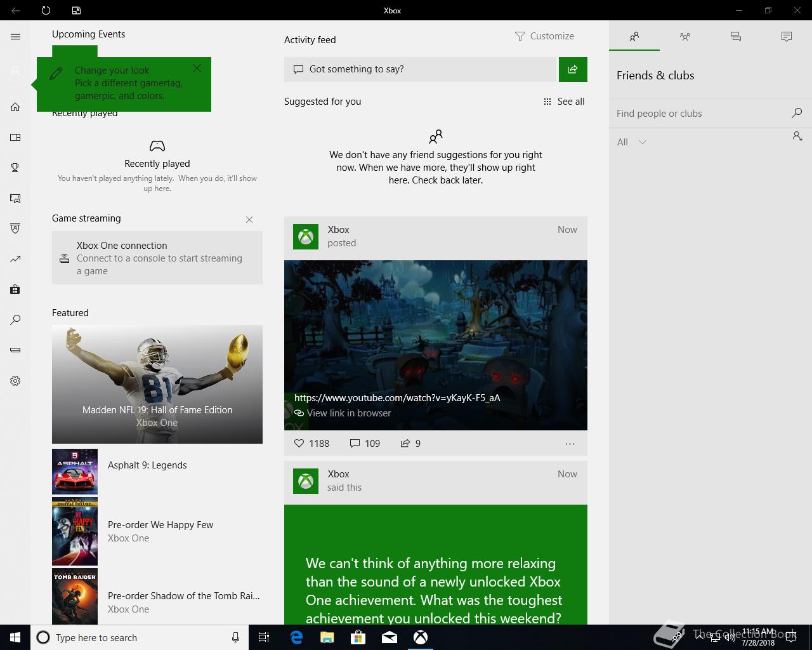The width and height of the screenshot is (812, 650).
Task: Click the window snap icon in title bar
Action: tap(76, 10)
